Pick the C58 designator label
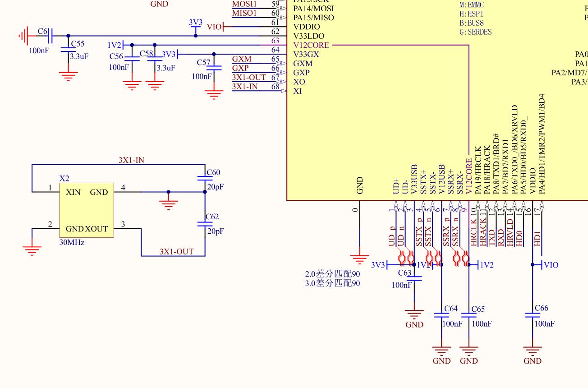Image resolution: width=588 pixels, height=388 pixels. tap(147, 53)
